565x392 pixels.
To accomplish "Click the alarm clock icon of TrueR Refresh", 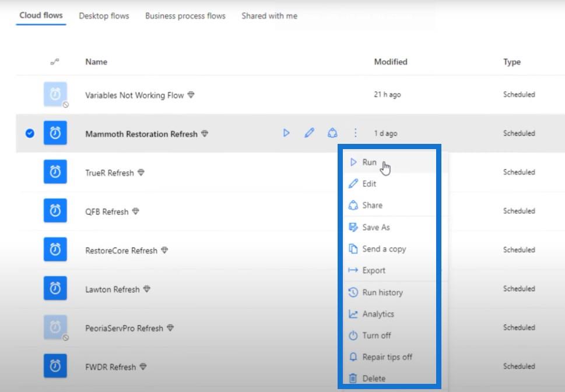I will [x=55, y=172].
